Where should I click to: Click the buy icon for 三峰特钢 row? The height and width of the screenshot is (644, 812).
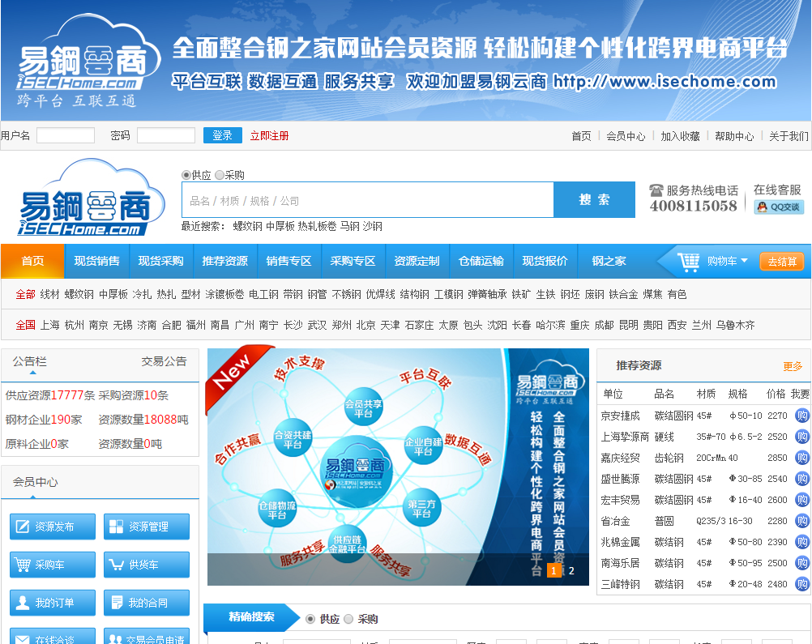(x=801, y=585)
